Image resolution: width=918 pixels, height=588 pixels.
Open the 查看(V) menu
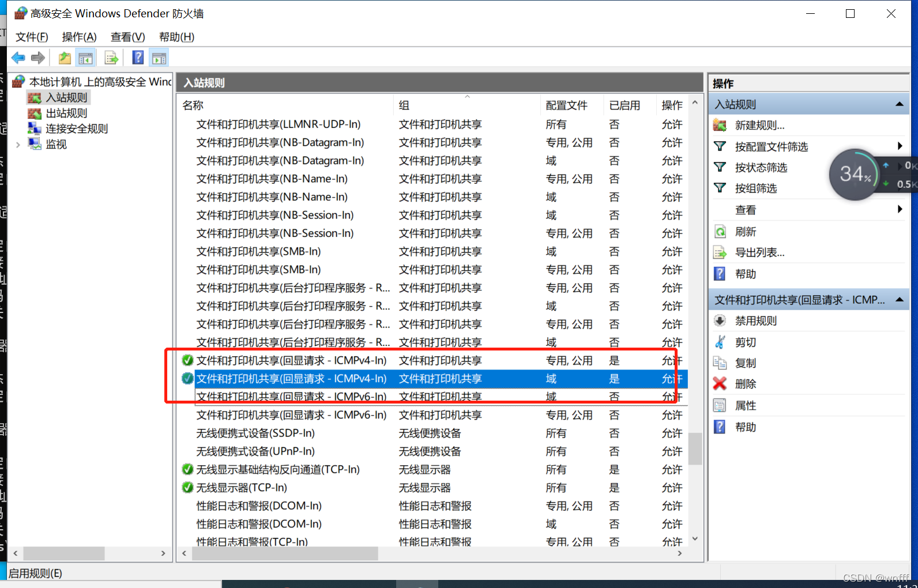127,37
